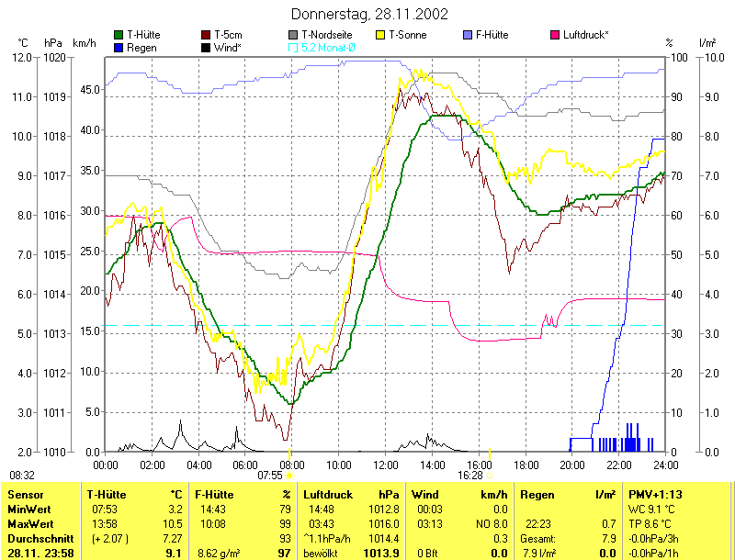Click the sunrise marker at 07:55

click(x=288, y=453)
